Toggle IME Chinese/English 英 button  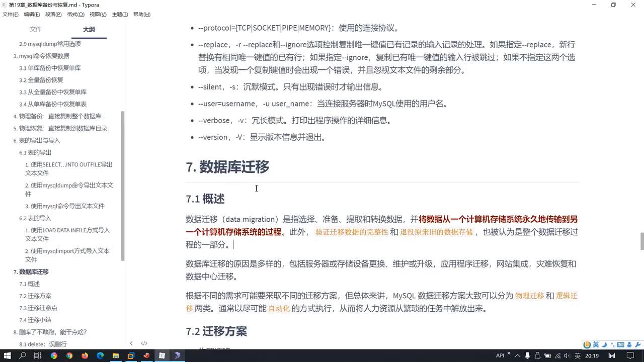click(x=596, y=344)
